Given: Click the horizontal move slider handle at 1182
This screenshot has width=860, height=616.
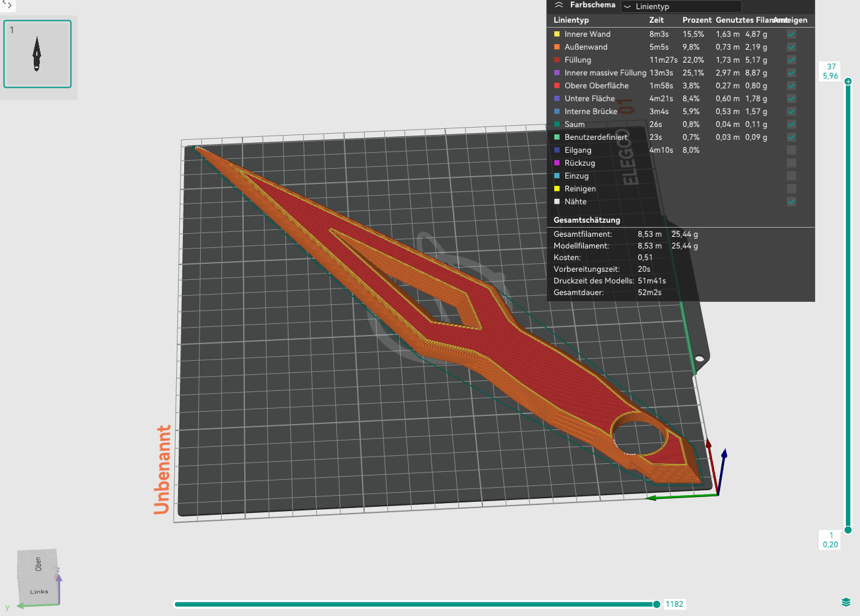Looking at the screenshot, I should click(656, 604).
